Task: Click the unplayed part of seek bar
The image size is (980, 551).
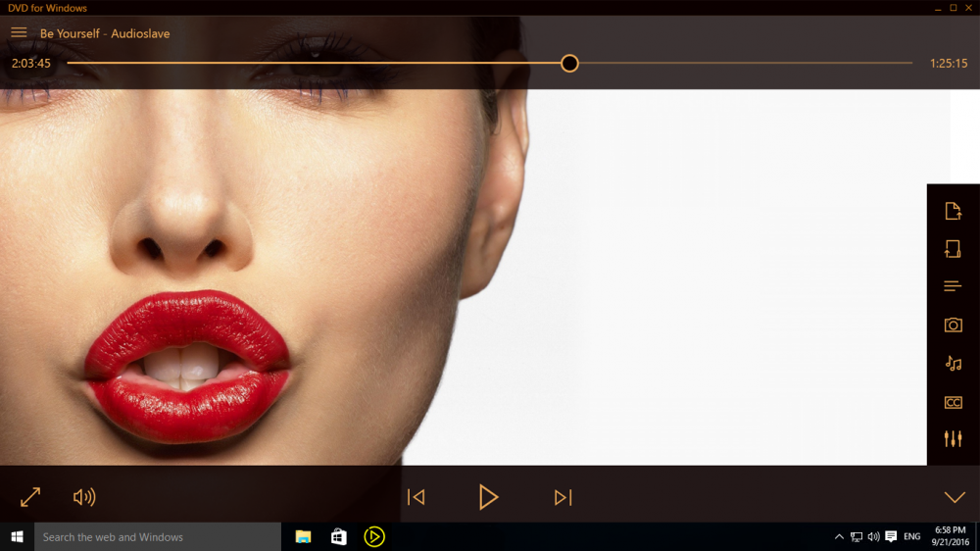Action: [745, 63]
